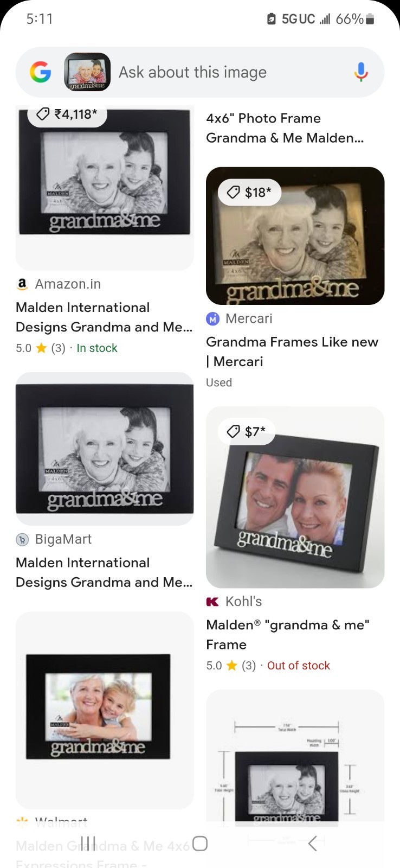Tap the Mercari source icon

[212, 319]
